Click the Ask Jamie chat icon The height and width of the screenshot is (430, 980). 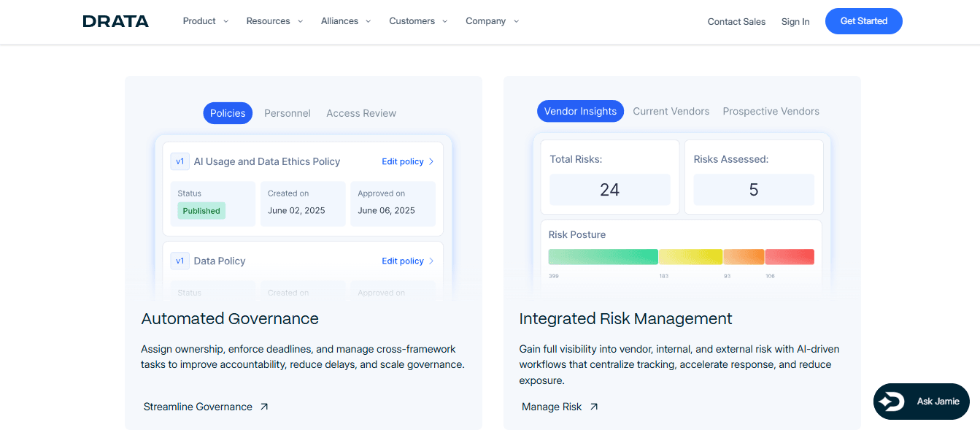click(892, 402)
